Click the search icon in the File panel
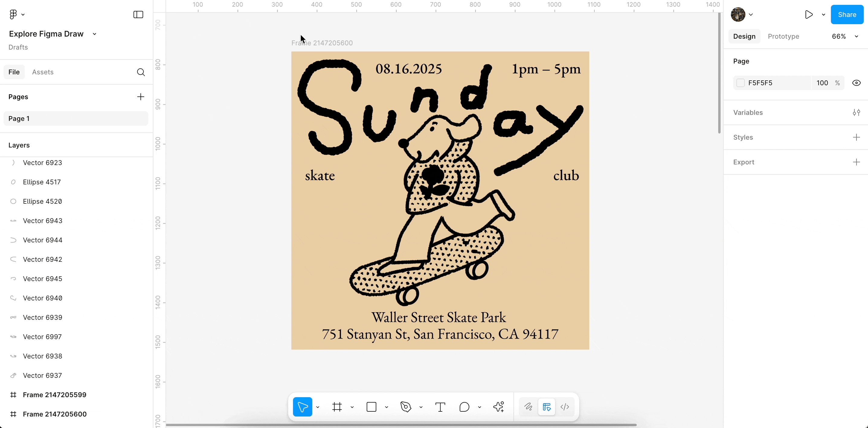 click(x=141, y=72)
